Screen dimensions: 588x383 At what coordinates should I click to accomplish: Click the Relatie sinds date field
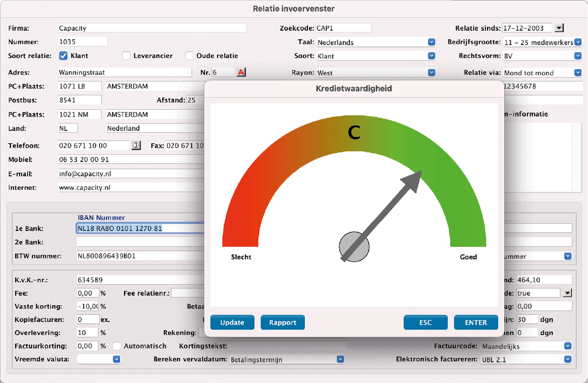click(527, 28)
